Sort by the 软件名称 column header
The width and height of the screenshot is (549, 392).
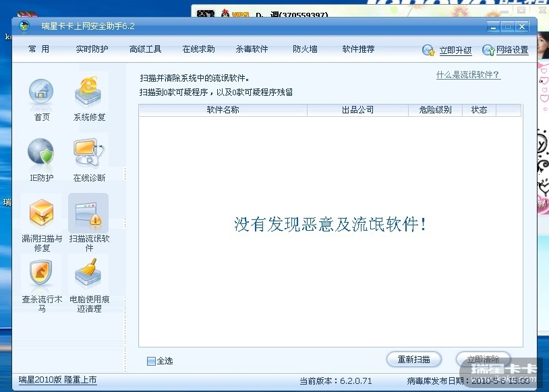pyautogui.click(x=223, y=110)
